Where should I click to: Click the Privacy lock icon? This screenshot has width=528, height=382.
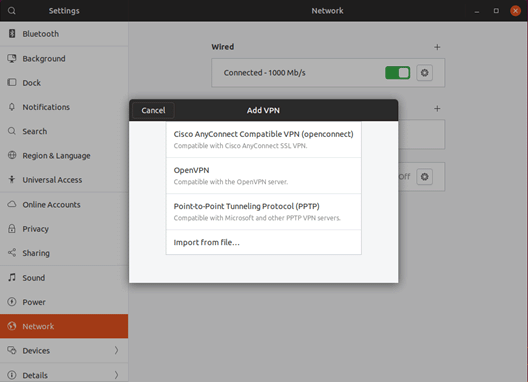pos(12,228)
